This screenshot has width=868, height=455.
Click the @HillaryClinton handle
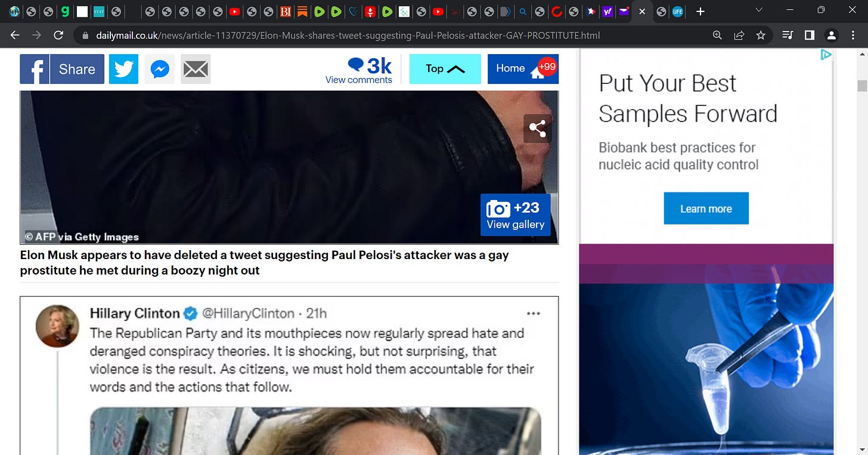click(248, 313)
